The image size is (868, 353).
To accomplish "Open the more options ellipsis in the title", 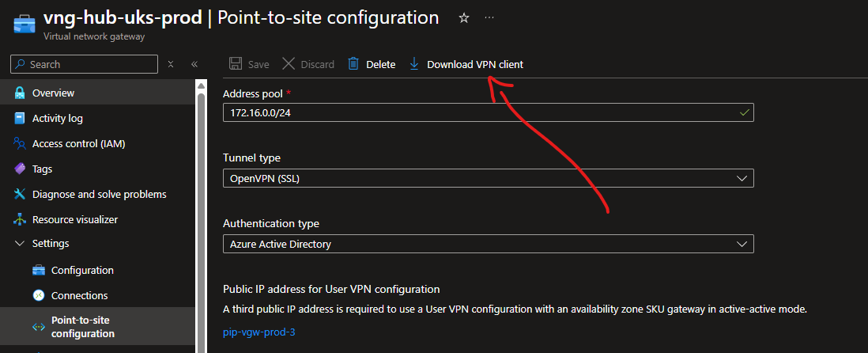I will (489, 18).
